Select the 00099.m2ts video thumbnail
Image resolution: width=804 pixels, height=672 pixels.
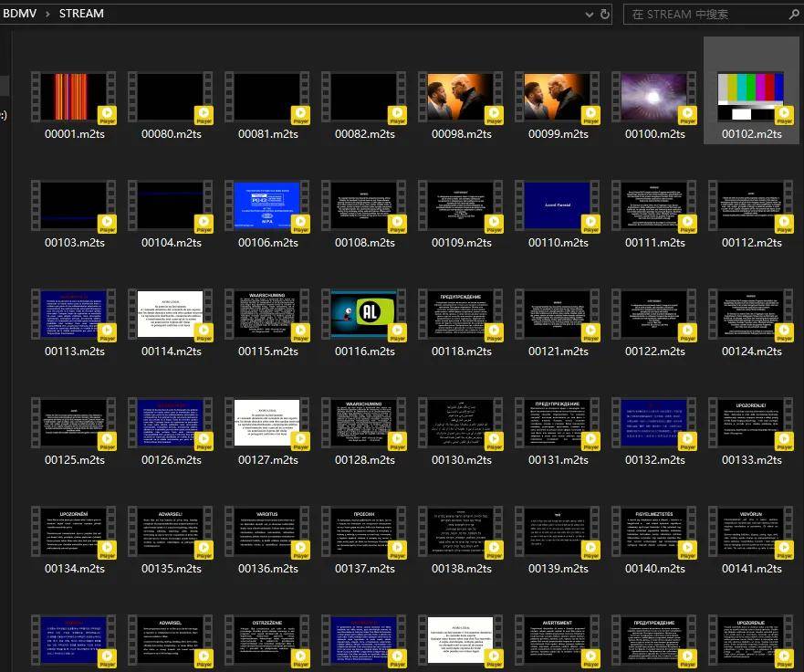point(558,97)
